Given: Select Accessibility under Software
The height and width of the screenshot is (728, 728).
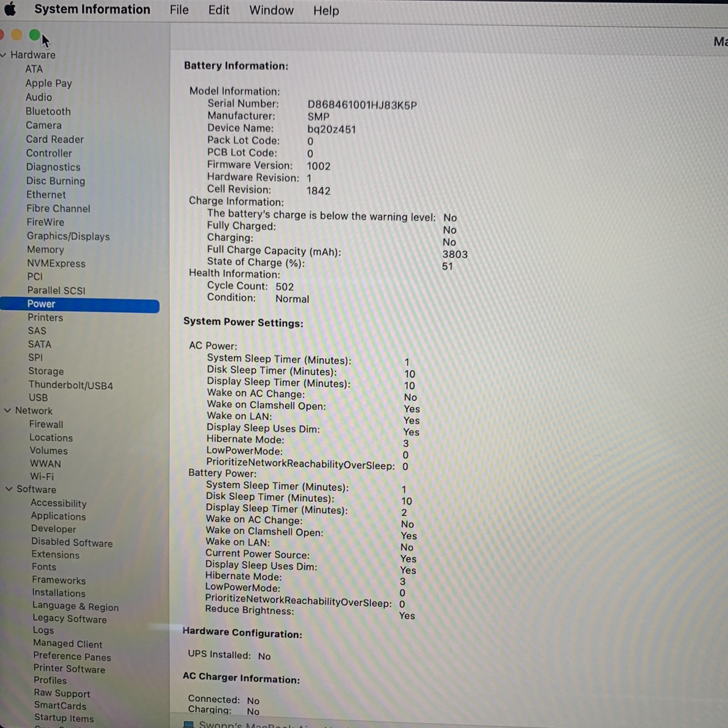Looking at the screenshot, I should point(59,503).
